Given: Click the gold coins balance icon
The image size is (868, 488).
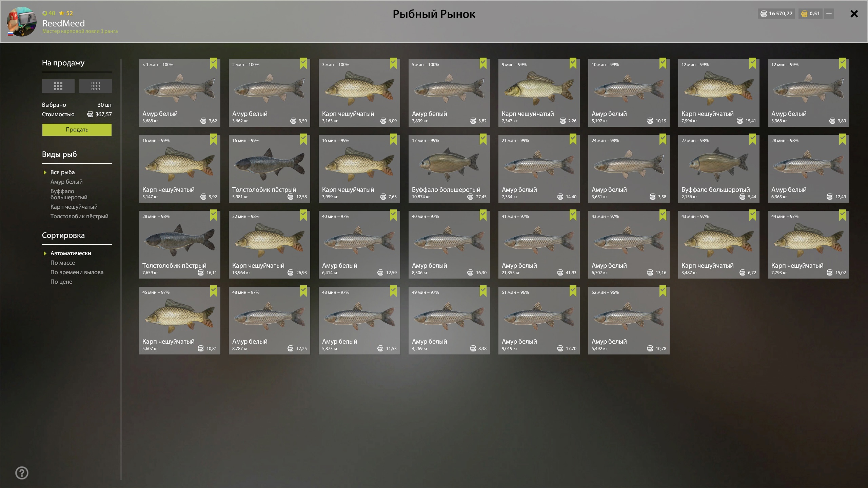Looking at the screenshot, I should (x=804, y=14).
